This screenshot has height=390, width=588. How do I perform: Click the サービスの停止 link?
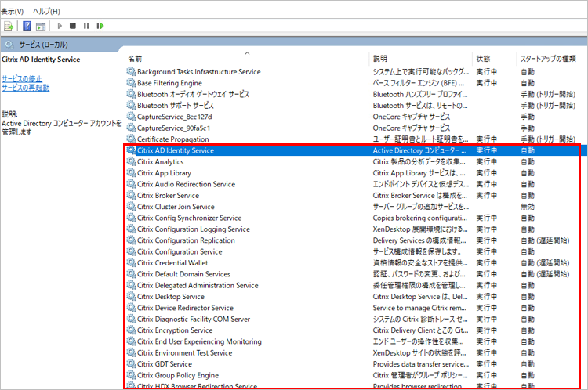[x=22, y=78]
